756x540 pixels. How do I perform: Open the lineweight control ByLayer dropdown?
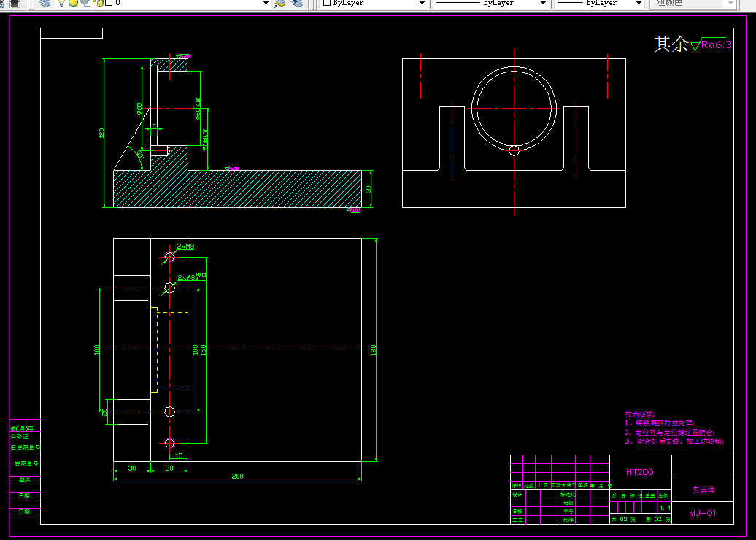pyautogui.click(x=598, y=4)
